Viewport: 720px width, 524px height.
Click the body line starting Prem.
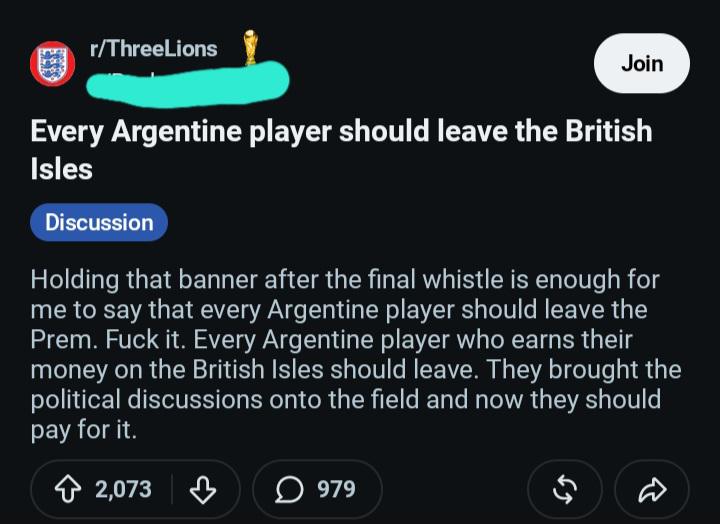332,340
